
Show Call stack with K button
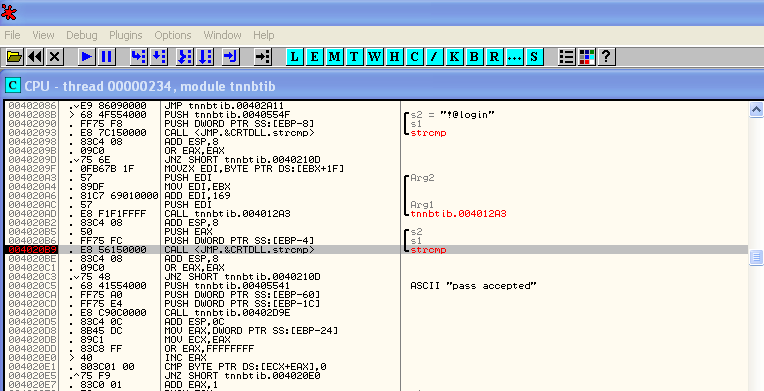[x=454, y=57]
